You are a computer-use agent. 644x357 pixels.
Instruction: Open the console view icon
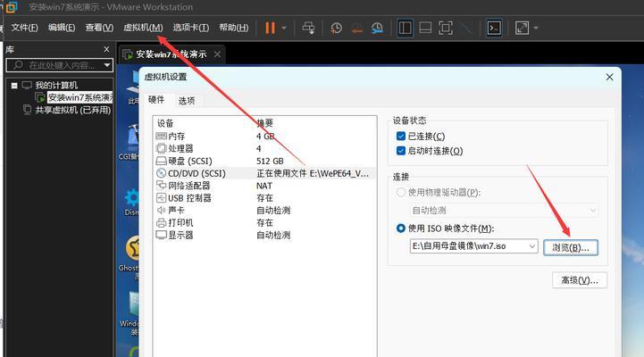point(494,28)
